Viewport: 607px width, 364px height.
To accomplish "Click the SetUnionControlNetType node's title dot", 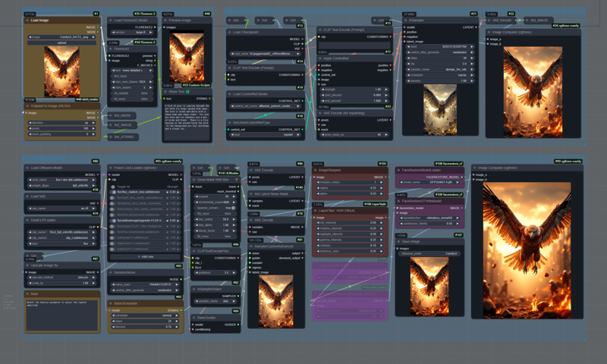I will tap(229, 122).
